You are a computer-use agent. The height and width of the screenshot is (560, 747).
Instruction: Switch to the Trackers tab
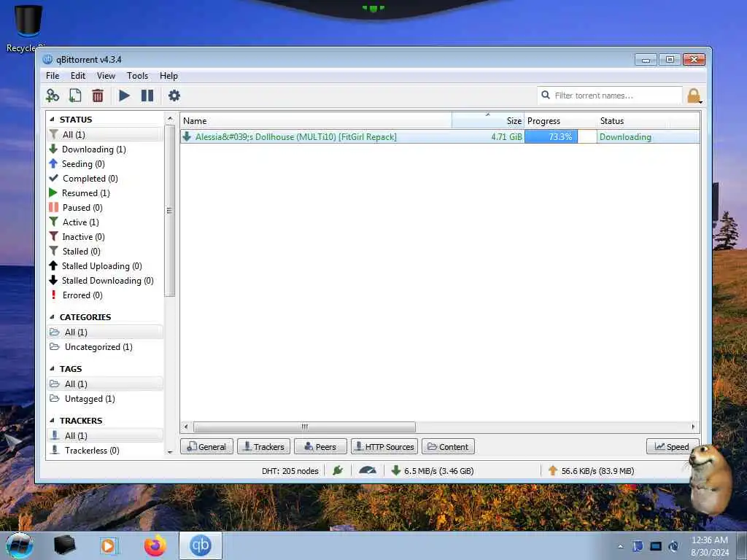263,447
